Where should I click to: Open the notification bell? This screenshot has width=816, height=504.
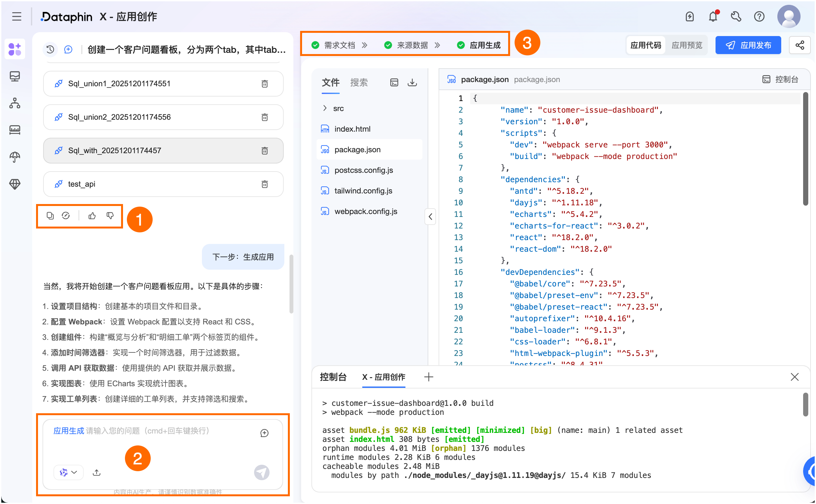713,17
